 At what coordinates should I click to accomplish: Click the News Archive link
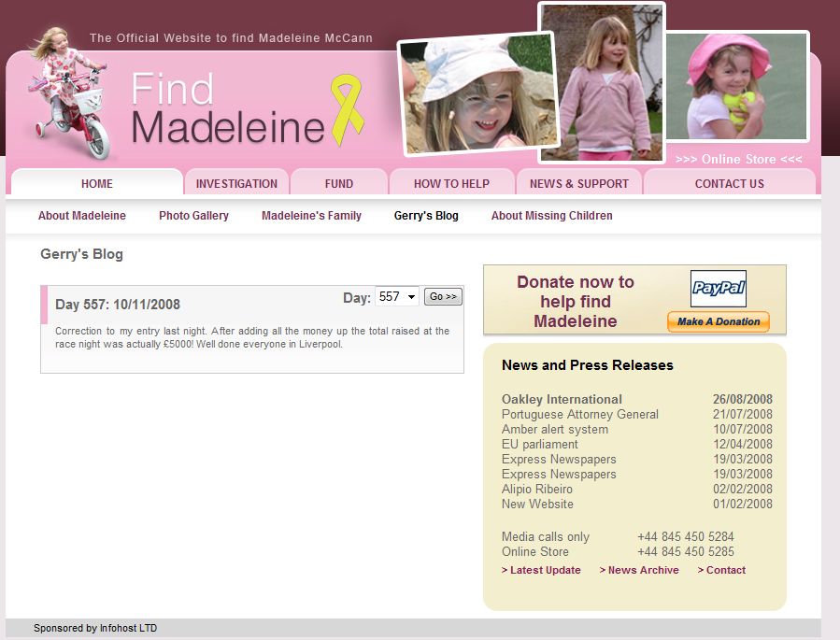click(x=643, y=570)
